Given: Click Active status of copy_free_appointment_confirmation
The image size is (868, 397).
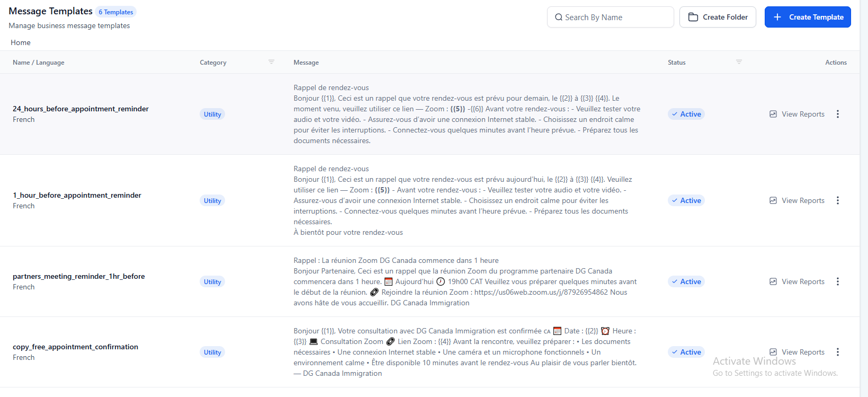Looking at the screenshot, I should click(686, 352).
